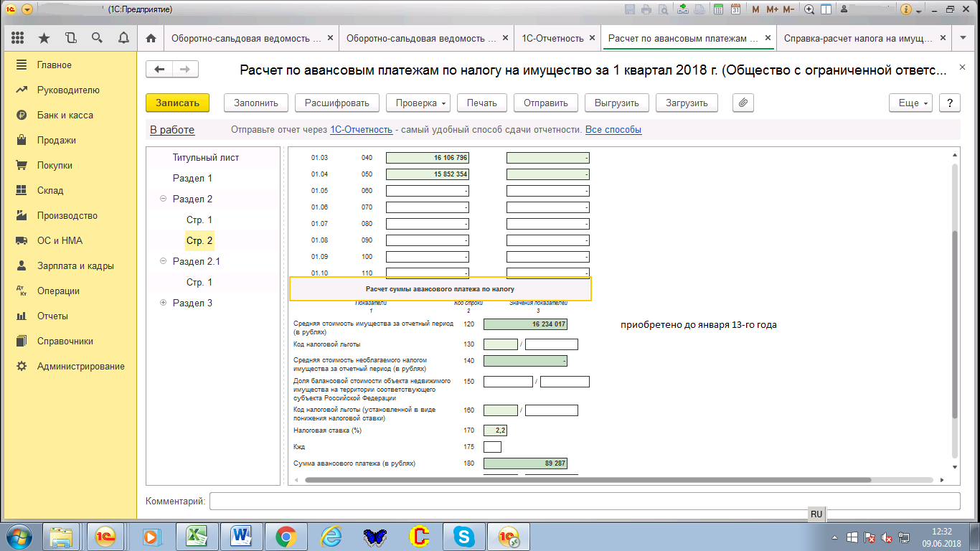Open Favorites star icon
This screenshot has height=551, width=980.
click(44, 38)
